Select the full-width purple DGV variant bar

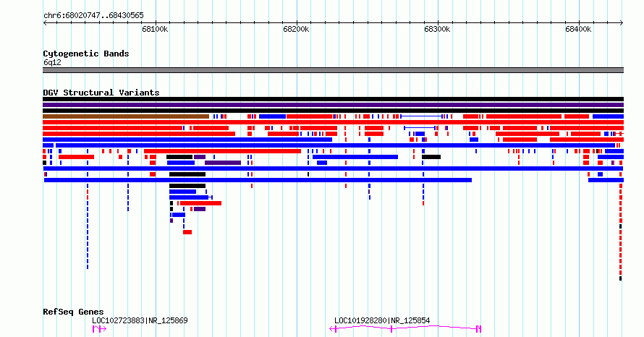[333, 105]
